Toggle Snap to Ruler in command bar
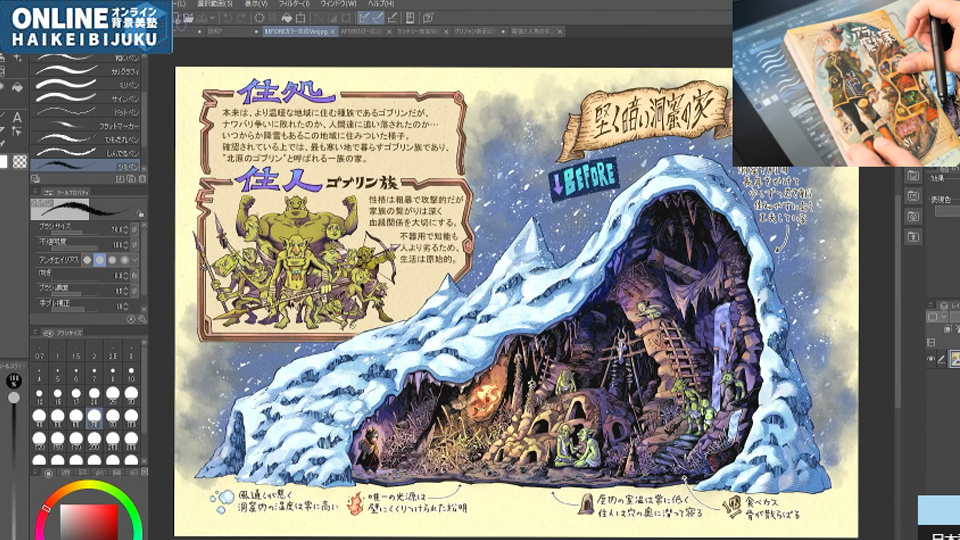 click(363, 18)
